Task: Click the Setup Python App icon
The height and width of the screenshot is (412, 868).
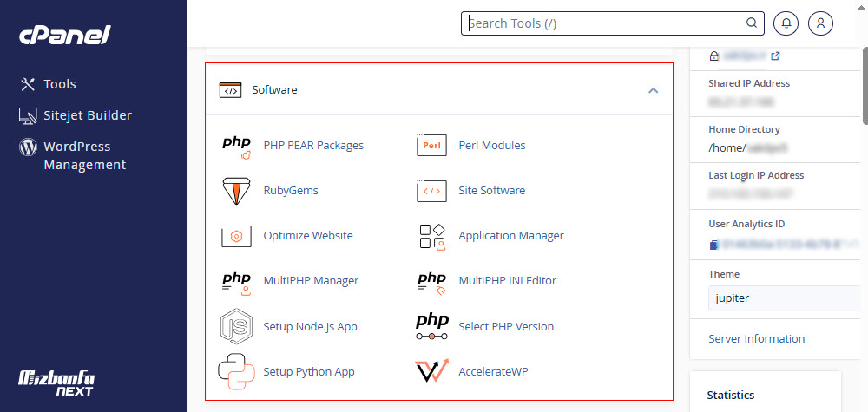Action: pos(236,371)
